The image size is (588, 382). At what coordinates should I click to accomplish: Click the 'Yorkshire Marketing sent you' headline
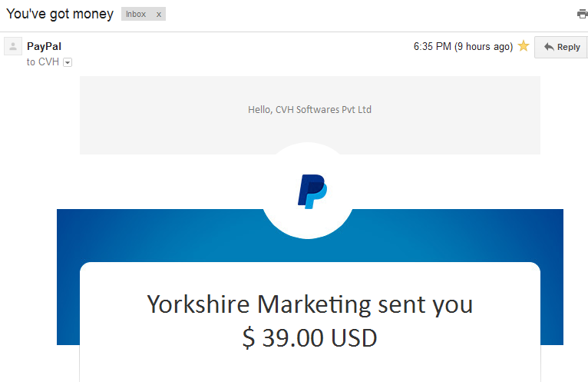[310, 304]
